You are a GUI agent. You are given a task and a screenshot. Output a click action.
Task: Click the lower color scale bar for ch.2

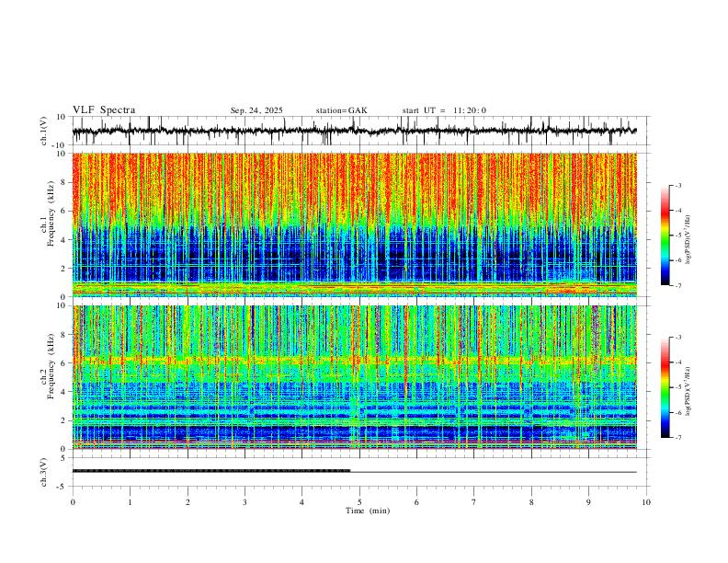(x=665, y=387)
